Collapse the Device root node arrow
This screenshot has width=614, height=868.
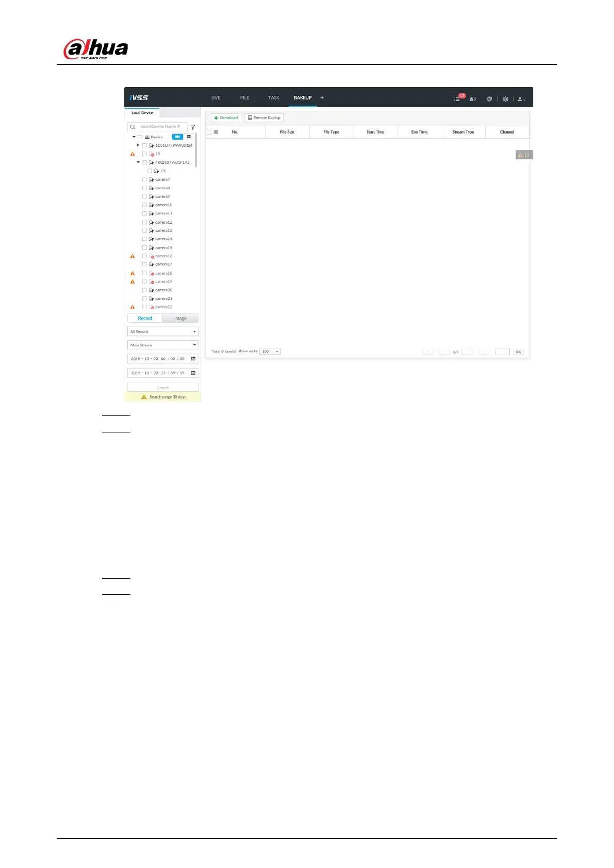tap(134, 137)
